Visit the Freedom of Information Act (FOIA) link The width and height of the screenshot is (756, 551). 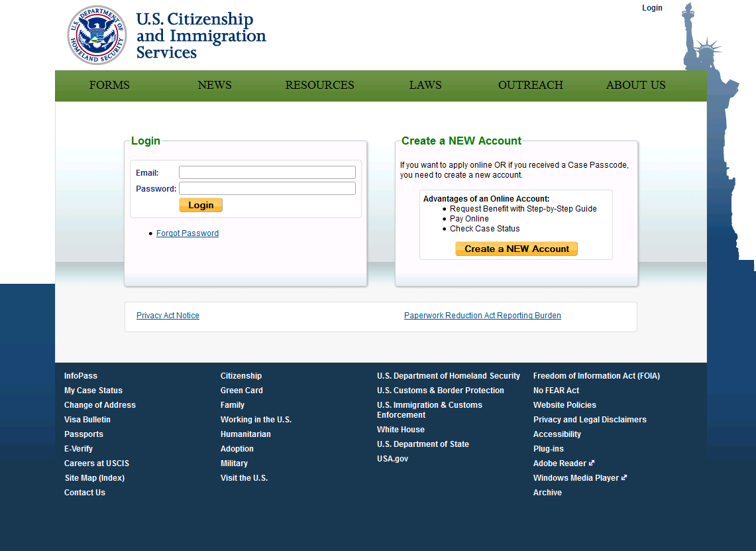596,376
